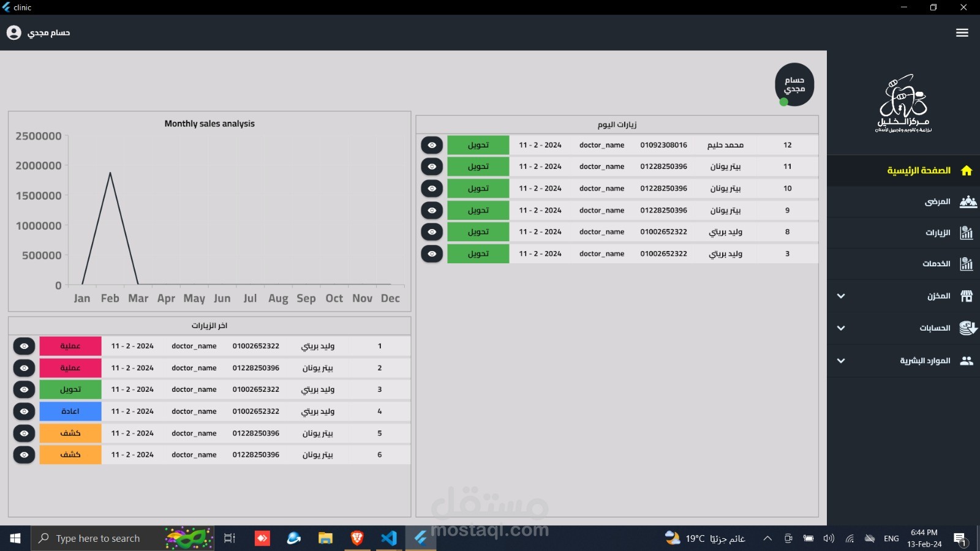Click the user account icon in the top bar
The height and width of the screenshot is (551, 980).
(x=14, y=32)
